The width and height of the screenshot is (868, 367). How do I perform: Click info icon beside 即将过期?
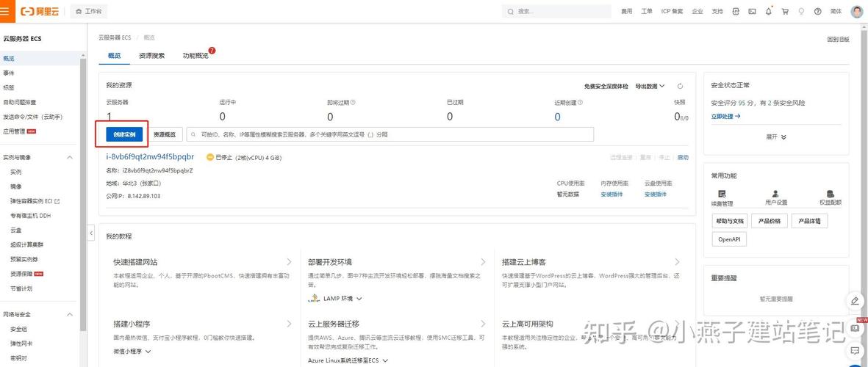pyautogui.click(x=354, y=102)
